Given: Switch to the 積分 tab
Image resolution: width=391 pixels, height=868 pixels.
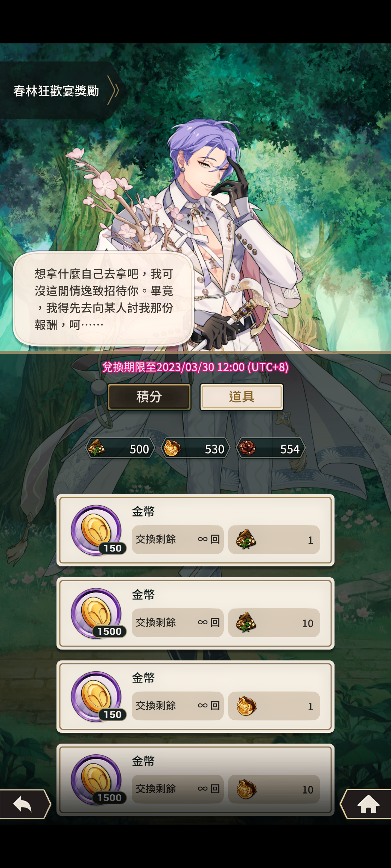Looking at the screenshot, I should click(x=149, y=397).
